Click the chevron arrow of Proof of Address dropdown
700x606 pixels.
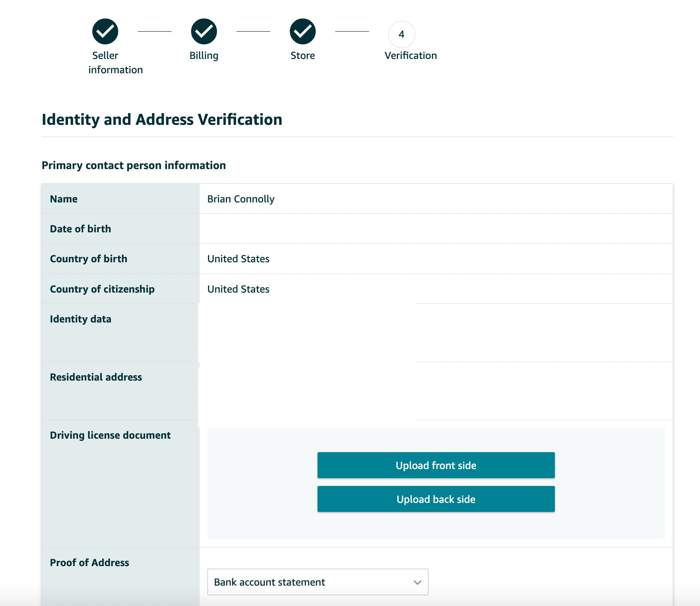tap(417, 582)
